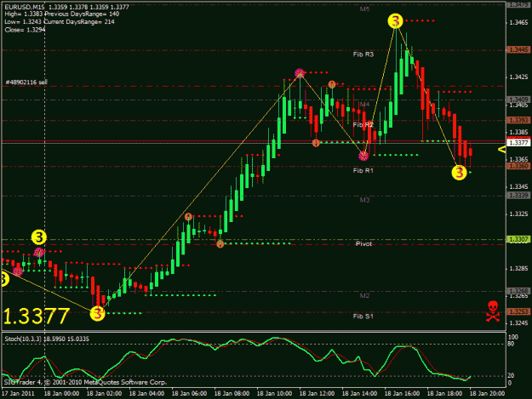Click the 1.3425 price scale value
The width and height of the screenshot is (532, 399).
tap(519, 77)
